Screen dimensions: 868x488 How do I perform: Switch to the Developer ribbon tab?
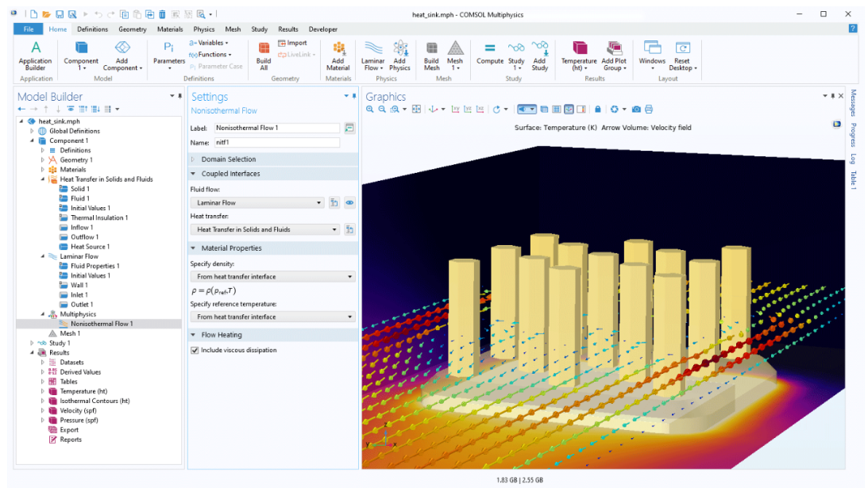pyautogui.click(x=322, y=29)
